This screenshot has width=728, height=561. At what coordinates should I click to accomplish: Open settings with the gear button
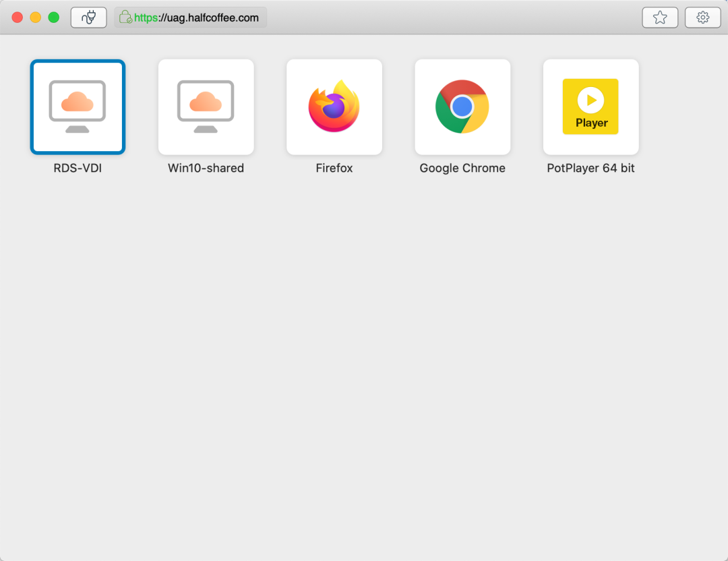click(x=703, y=18)
